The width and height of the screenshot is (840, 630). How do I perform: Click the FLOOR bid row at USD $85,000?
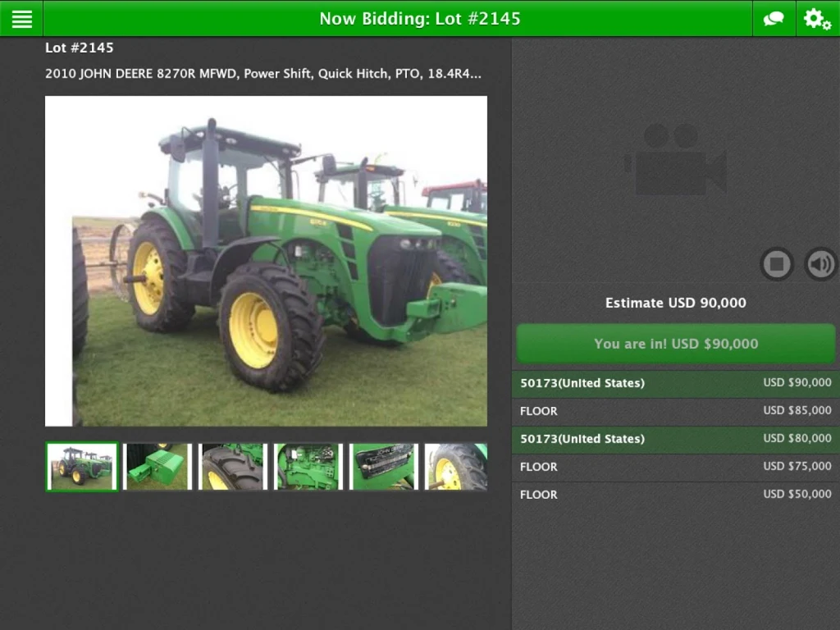(x=676, y=411)
